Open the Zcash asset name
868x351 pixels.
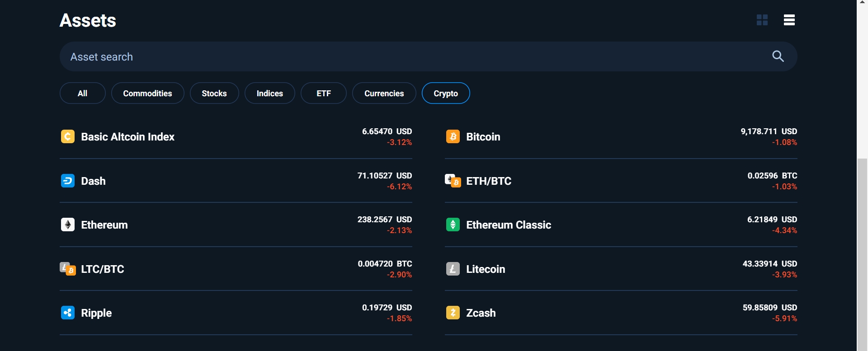tap(481, 313)
